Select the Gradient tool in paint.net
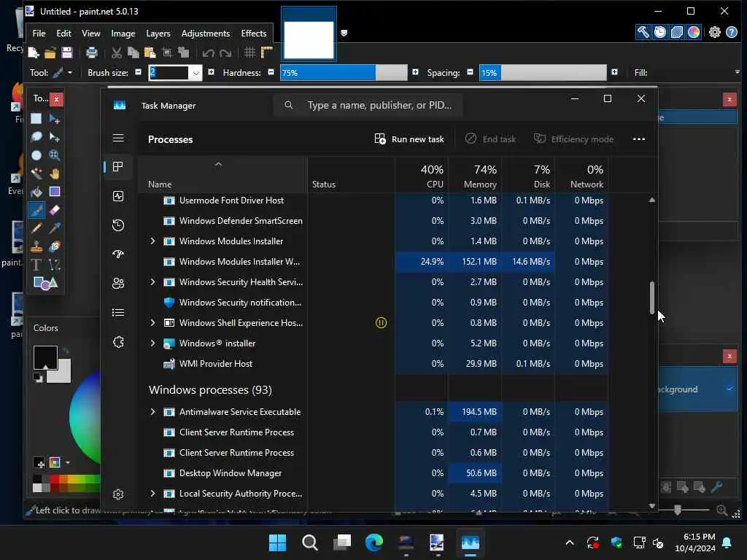Viewport: 747px width, 560px height. pyautogui.click(x=54, y=192)
